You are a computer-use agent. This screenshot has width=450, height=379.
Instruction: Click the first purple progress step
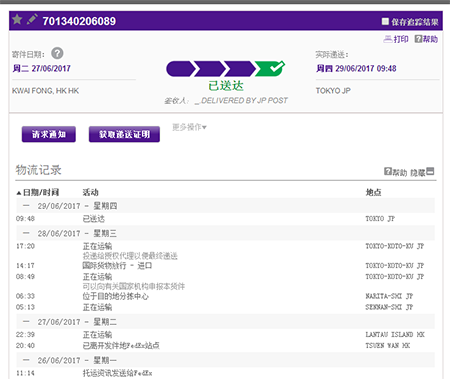180,69
